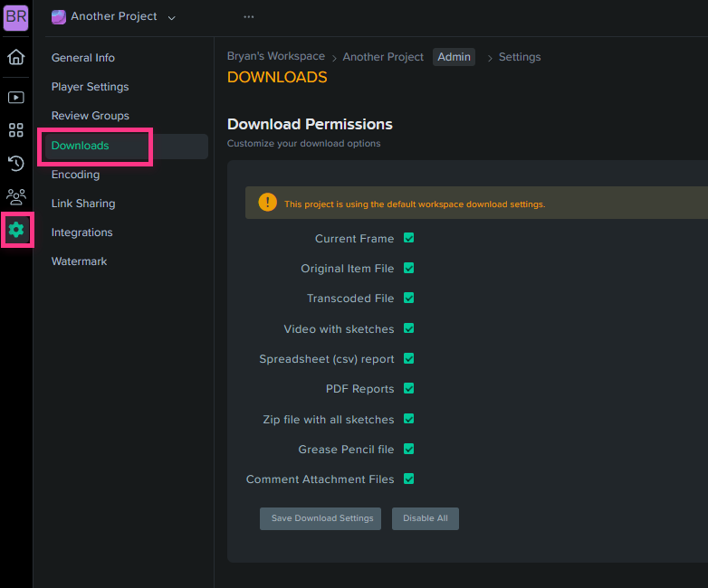This screenshot has width=708, height=588.
Task: Open the team members icon
Action: pyautogui.click(x=15, y=196)
